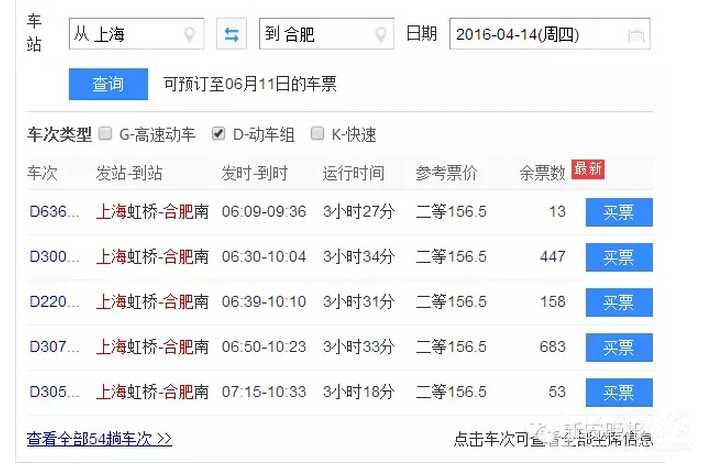
Task: Open date field 2016-04-14(周四)
Action: pos(550,34)
